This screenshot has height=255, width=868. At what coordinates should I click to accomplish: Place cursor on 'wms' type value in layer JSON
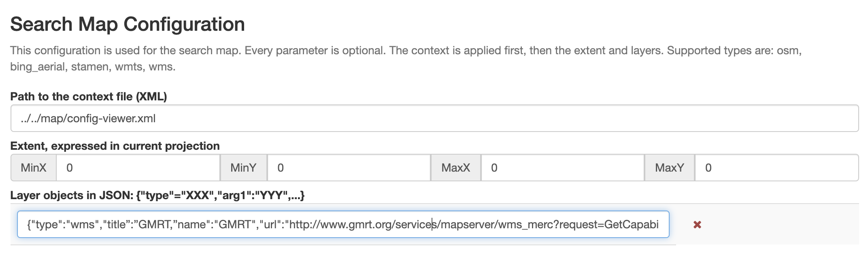82,224
